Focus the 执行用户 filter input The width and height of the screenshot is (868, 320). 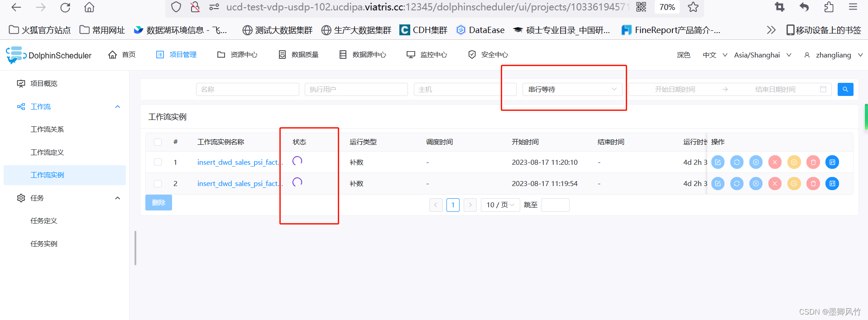point(356,89)
